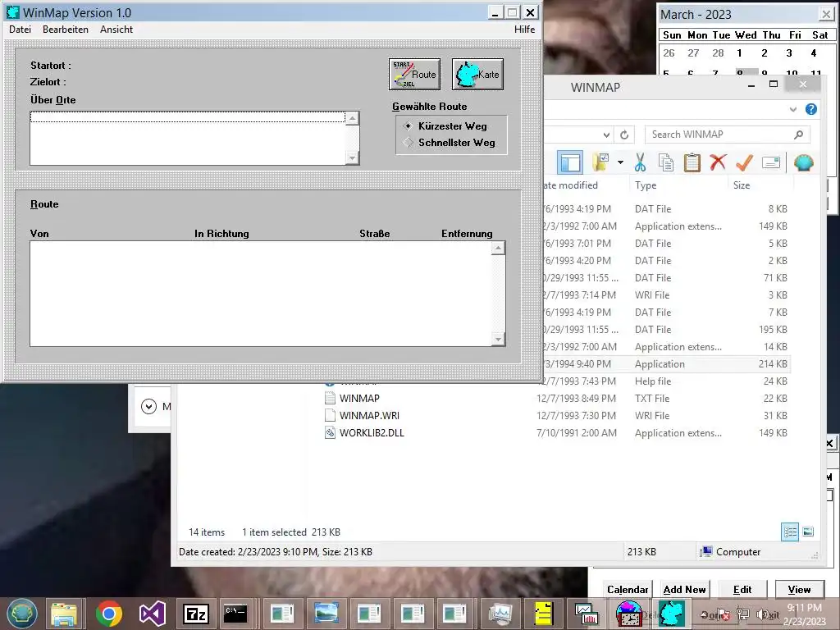Click the orange checkmark Properties icon
The width and height of the screenshot is (840, 630).
pos(744,162)
